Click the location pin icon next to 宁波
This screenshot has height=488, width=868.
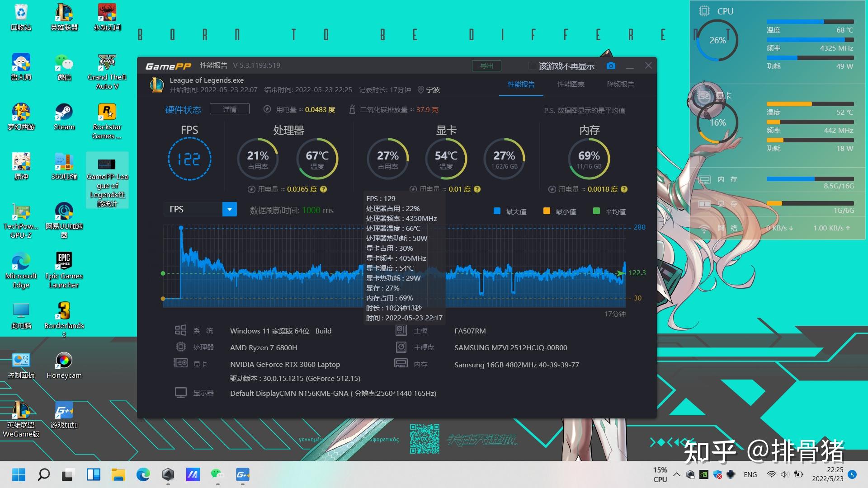(420, 90)
